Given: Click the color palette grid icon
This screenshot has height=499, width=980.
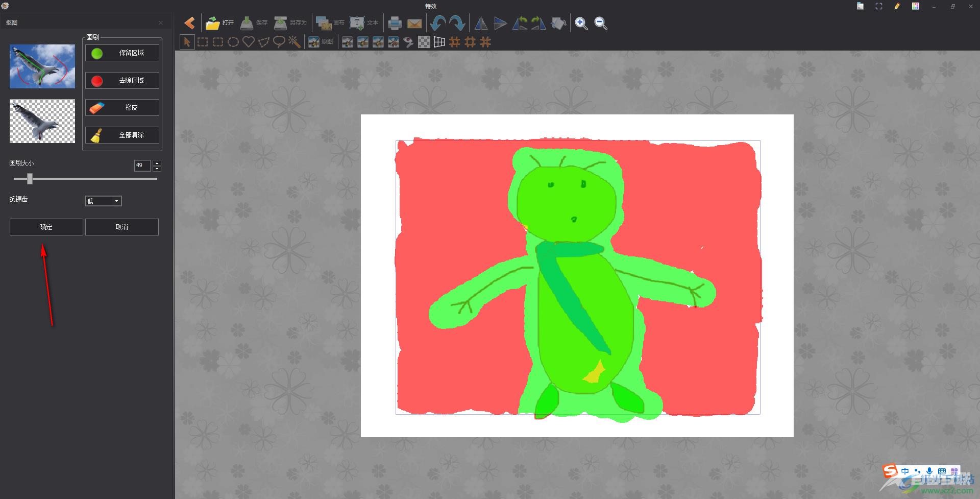Looking at the screenshot, I should tap(916, 6).
